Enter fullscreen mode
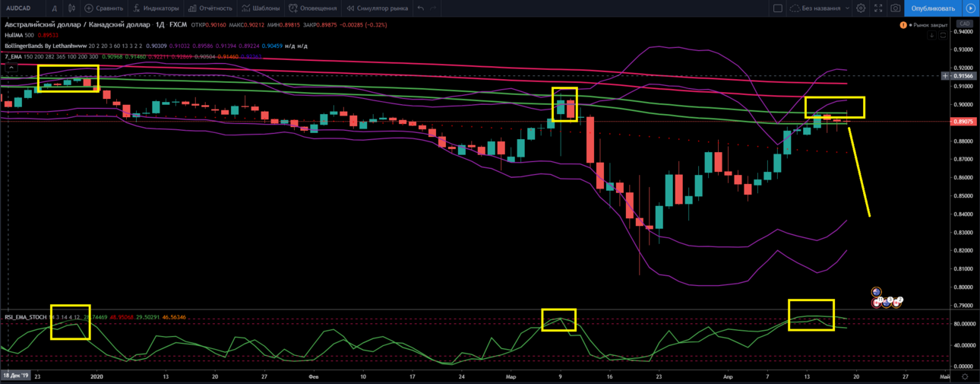This screenshot has height=384, width=980. 878,8
